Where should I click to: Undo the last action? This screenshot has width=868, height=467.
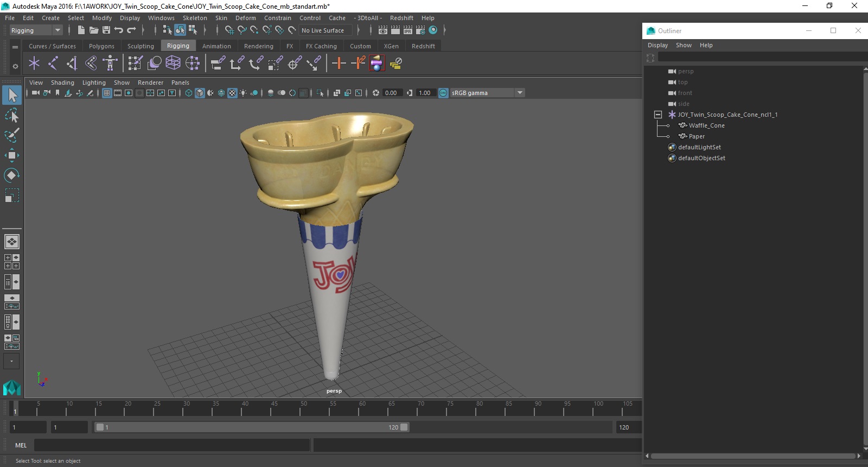click(119, 30)
